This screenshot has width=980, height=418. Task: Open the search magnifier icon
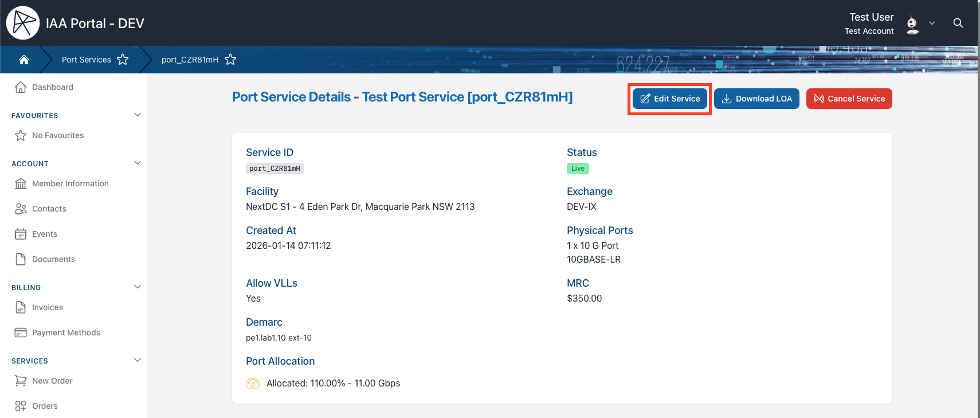point(958,23)
